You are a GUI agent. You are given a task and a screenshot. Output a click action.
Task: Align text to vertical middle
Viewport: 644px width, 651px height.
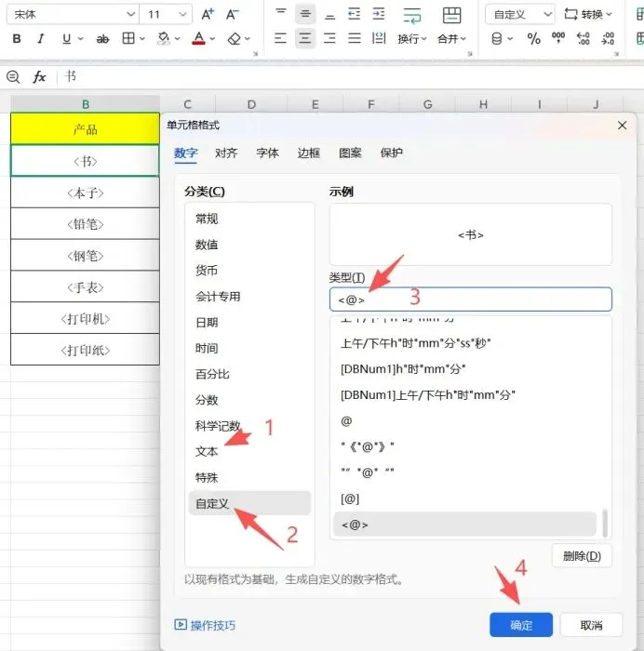[x=305, y=14]
